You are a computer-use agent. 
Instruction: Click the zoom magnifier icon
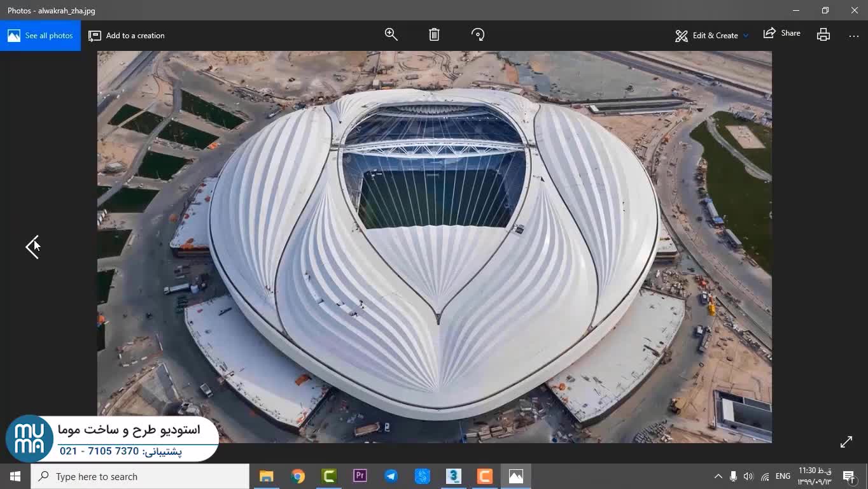391,34
